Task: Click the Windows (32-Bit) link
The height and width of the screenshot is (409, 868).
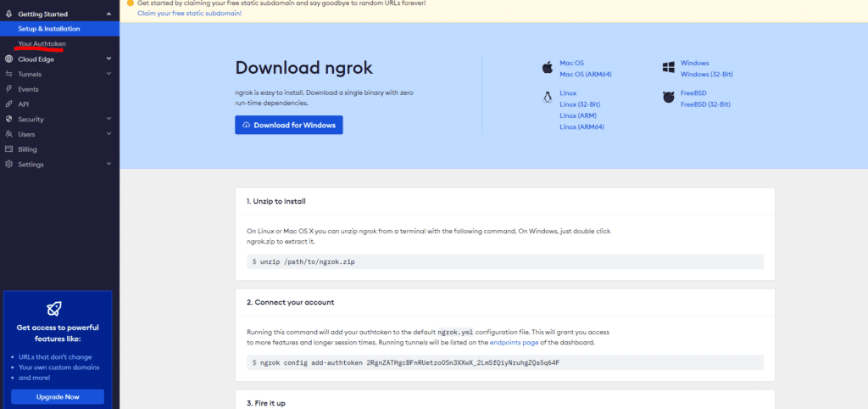Action: point(707,75)
